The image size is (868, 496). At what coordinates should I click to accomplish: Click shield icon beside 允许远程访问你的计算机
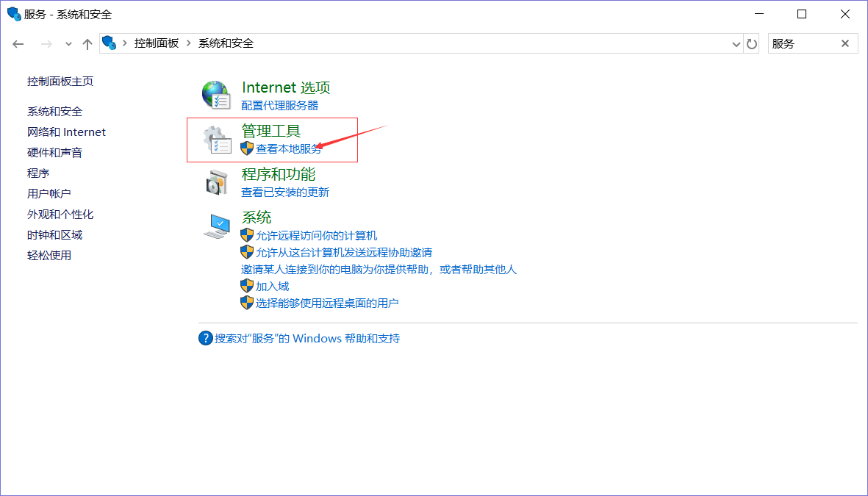[x=247, y=235]
